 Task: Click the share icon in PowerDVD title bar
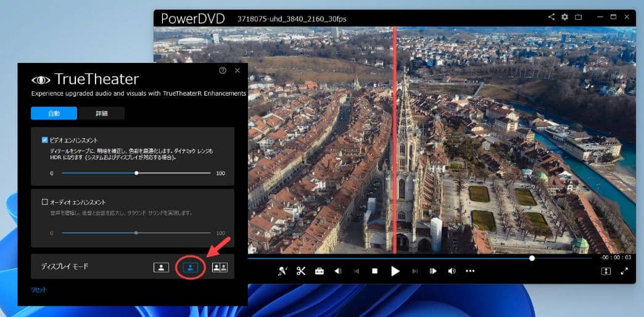click(x=551, y=17)
